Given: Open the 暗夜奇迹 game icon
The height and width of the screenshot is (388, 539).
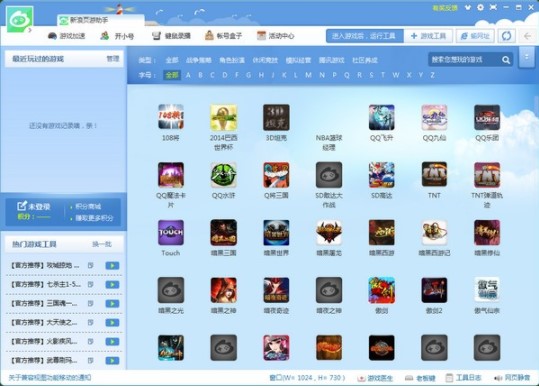Looking at the screenshot, I should click(276, 290).
